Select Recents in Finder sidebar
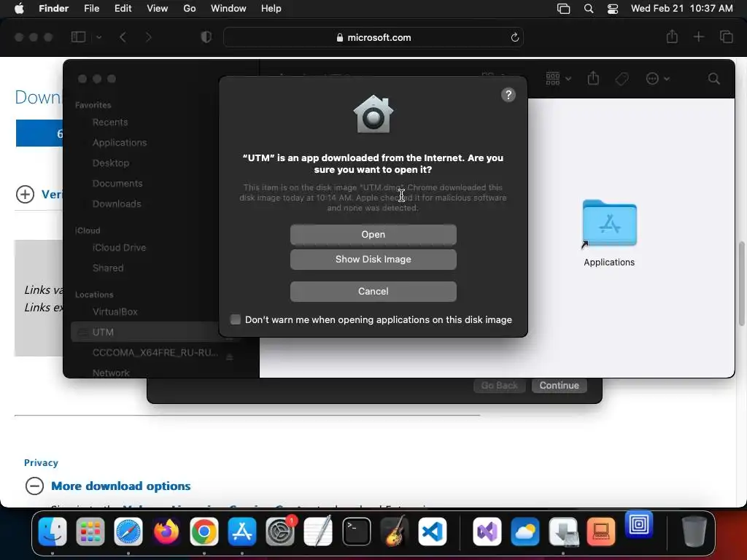Screen dimensions: 747x560 (x=110, y=122)
